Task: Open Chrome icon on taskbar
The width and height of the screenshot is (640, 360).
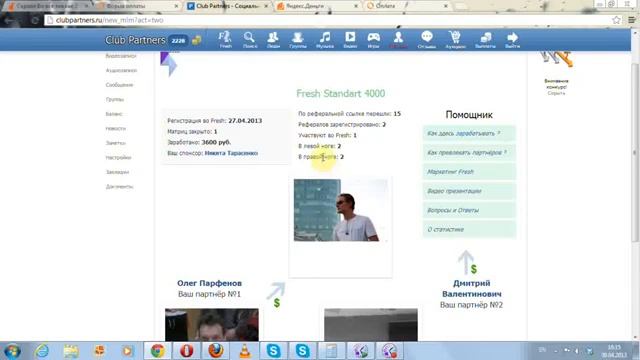Action: tap(158, 351)
